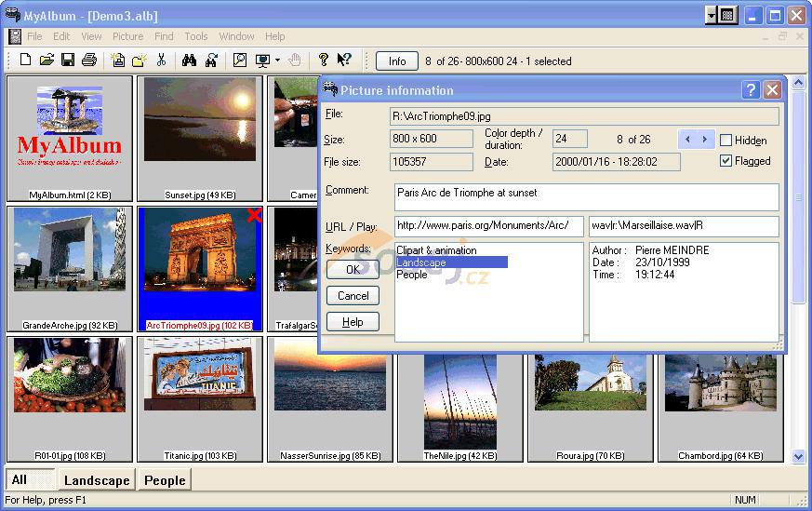Enable the Hidden checkbox

726,141
